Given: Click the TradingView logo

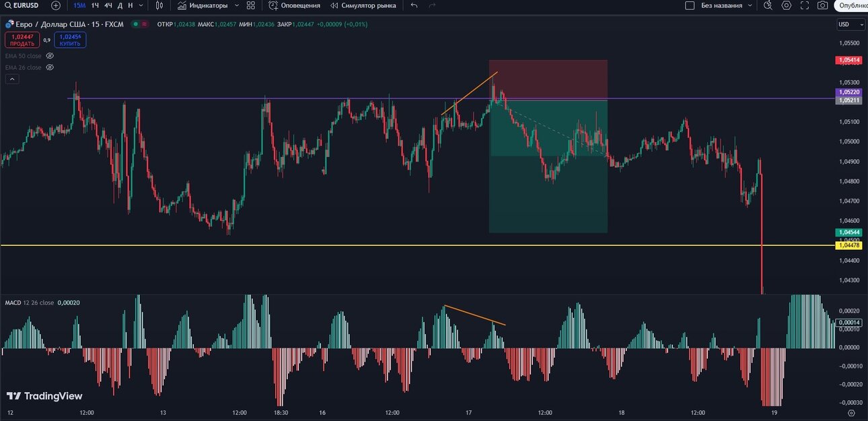Looking at the screenshot, I should (x=44, y=396).
